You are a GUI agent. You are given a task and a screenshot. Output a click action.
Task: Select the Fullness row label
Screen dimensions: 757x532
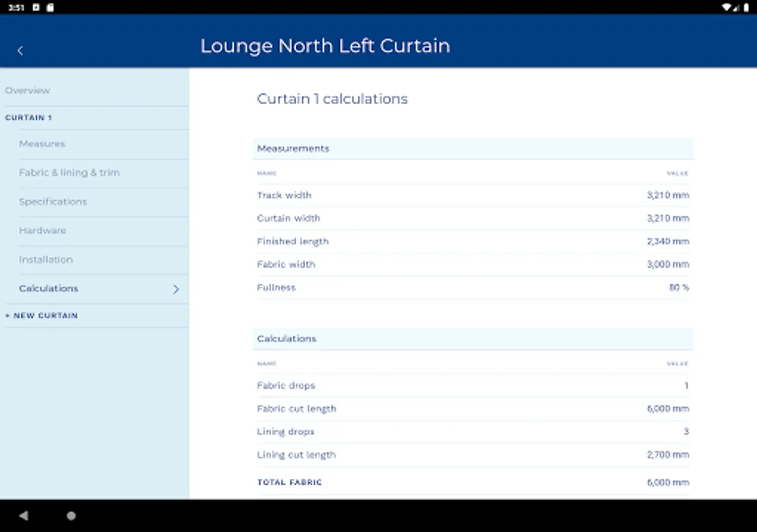pyautogui.click(x=276, y=287)
